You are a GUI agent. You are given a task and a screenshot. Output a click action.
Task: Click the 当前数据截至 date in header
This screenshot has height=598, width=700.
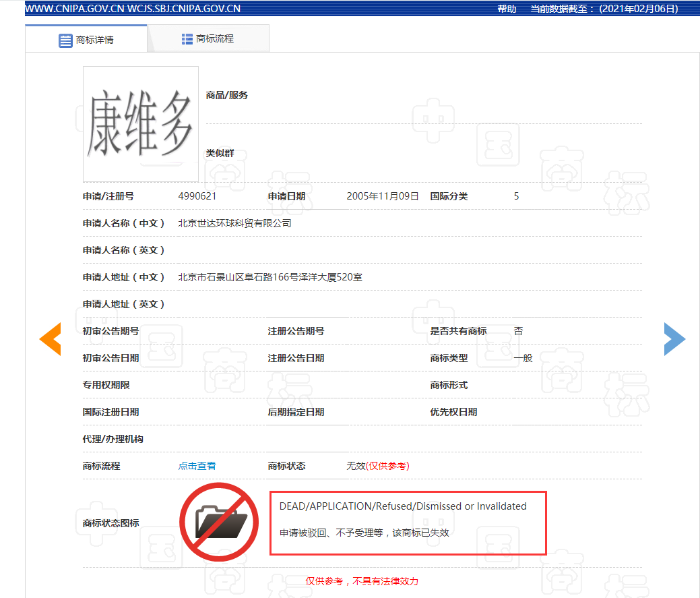(x=604, y=9)
